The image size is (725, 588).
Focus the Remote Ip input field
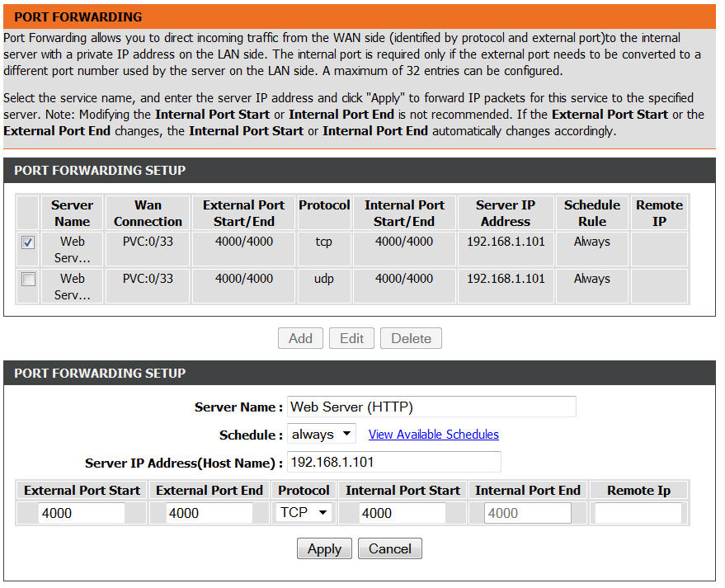pyautogui.click(x=638, y=513)
